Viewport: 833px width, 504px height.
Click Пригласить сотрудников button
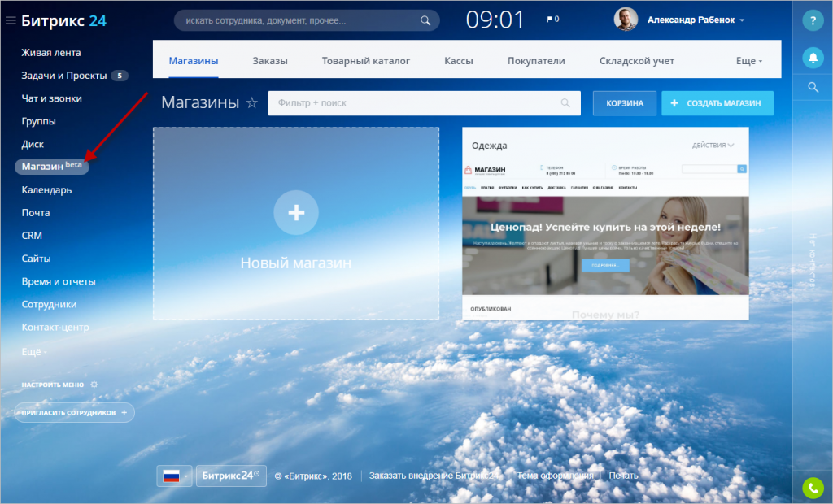click(x=74, y=413)
